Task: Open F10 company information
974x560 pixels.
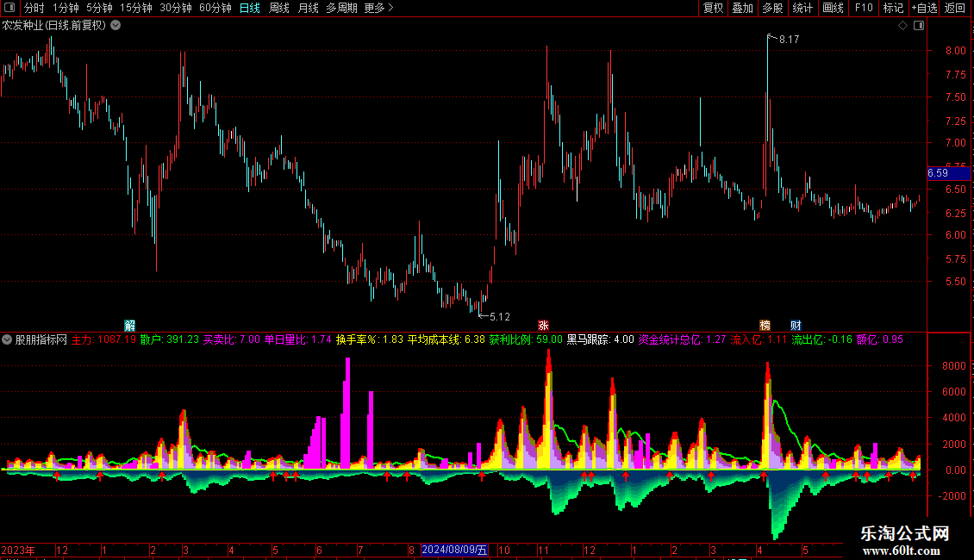Action: 864,8
